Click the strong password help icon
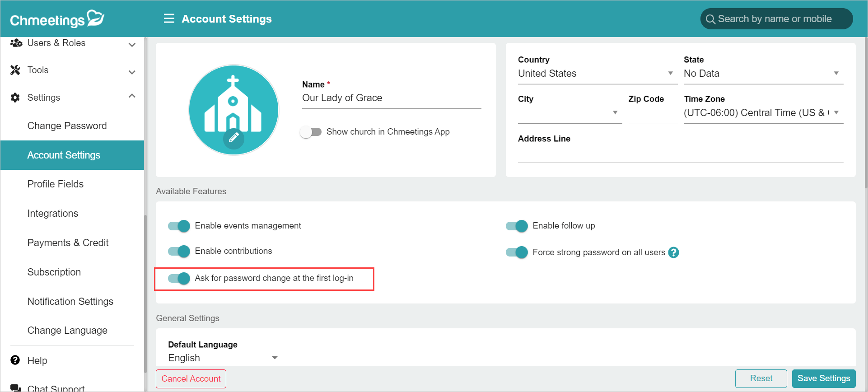This screenshot has width=868, height=392. (x=673, y=252)
